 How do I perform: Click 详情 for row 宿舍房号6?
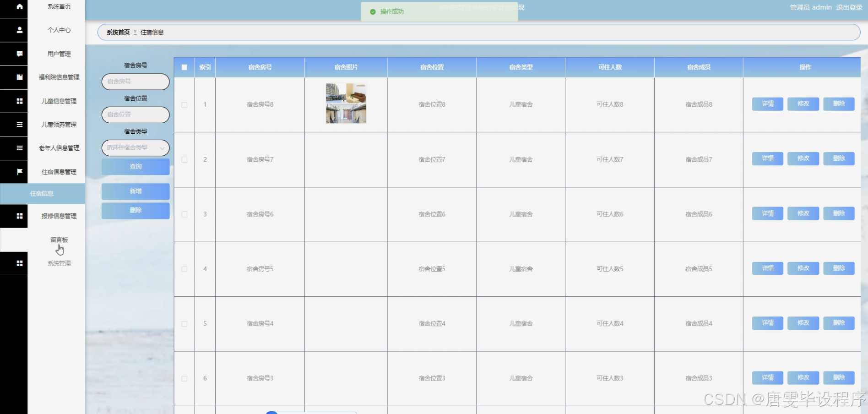click(x=767, y=213)
